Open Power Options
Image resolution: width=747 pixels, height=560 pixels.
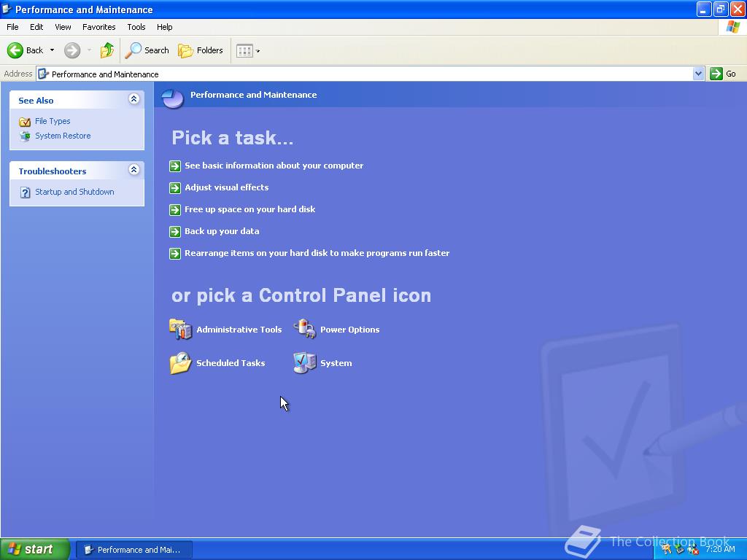coord(349,329)
